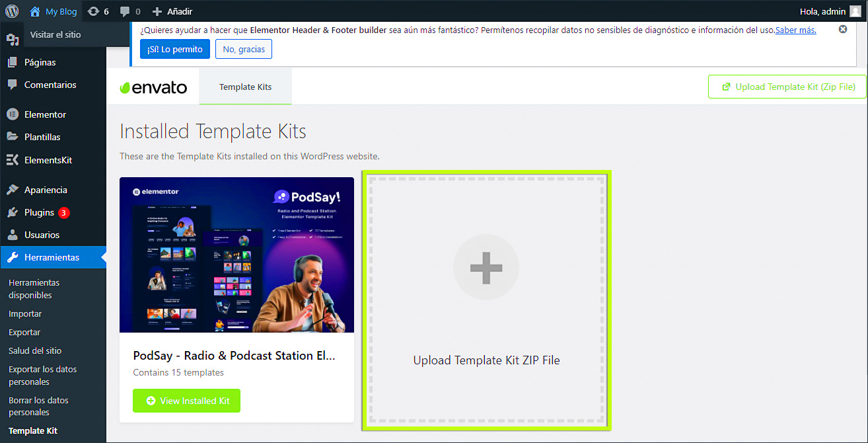Open the Añadir new content menu

coord(172,11)
